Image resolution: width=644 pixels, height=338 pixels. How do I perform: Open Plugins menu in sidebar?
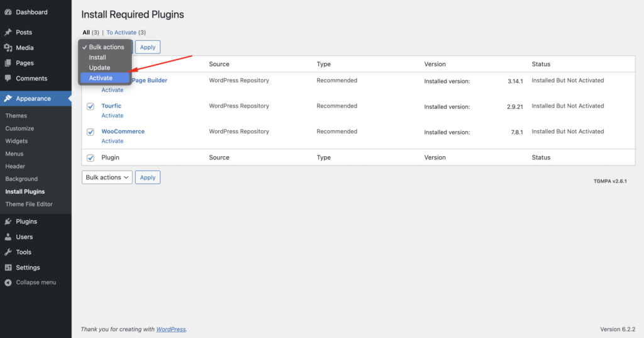(x=26, y=221)
